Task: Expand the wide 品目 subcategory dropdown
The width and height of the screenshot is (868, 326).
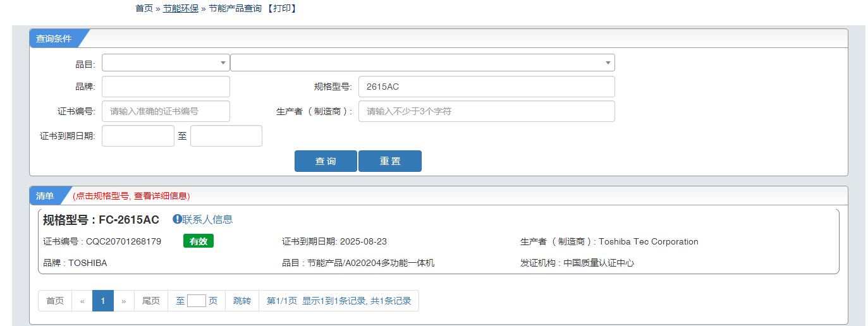Action: point(422,63)
